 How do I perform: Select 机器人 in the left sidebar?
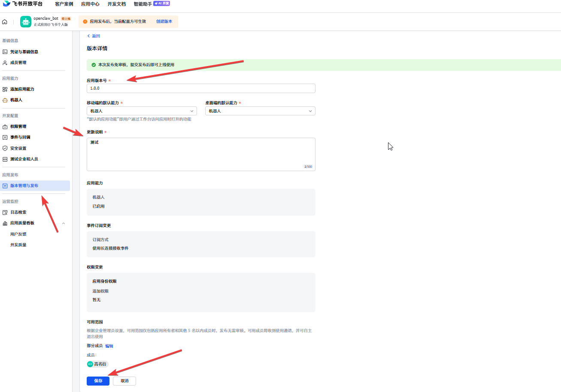point(16,100)
